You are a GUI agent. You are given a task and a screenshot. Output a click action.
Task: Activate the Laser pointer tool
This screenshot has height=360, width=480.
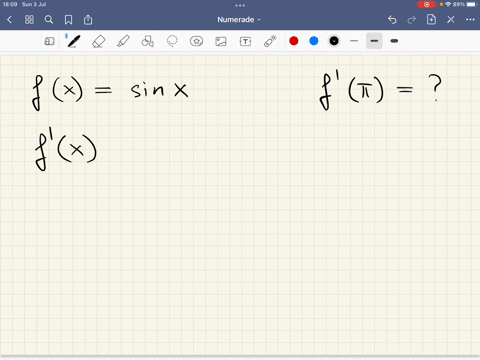pos(270,41)
